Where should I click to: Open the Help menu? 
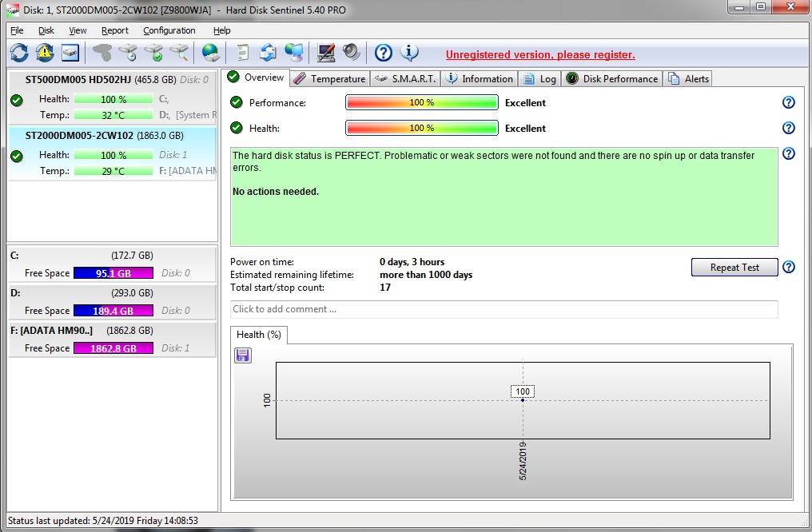221,30
